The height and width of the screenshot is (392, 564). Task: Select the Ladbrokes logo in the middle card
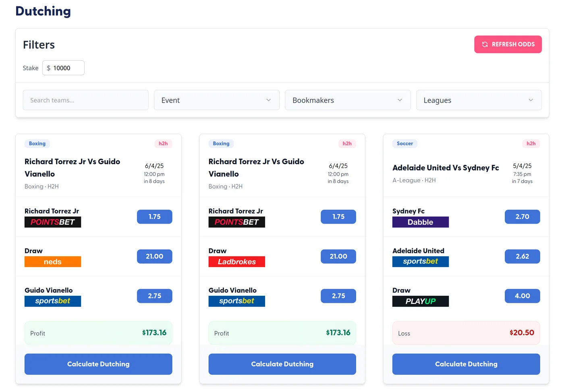pos(236,262)
